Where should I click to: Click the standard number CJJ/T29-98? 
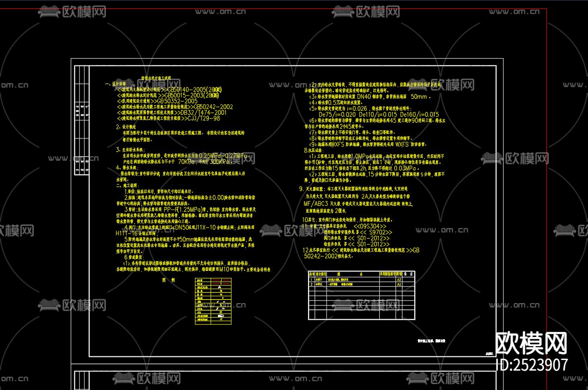click(x=204, y=119)
